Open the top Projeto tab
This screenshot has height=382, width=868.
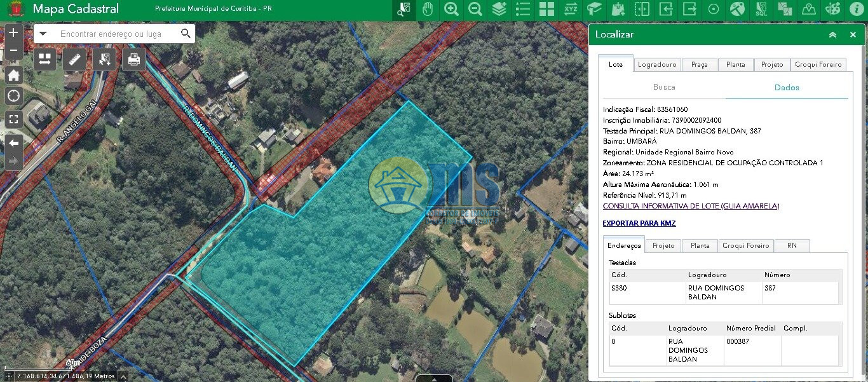pos(772,65)
